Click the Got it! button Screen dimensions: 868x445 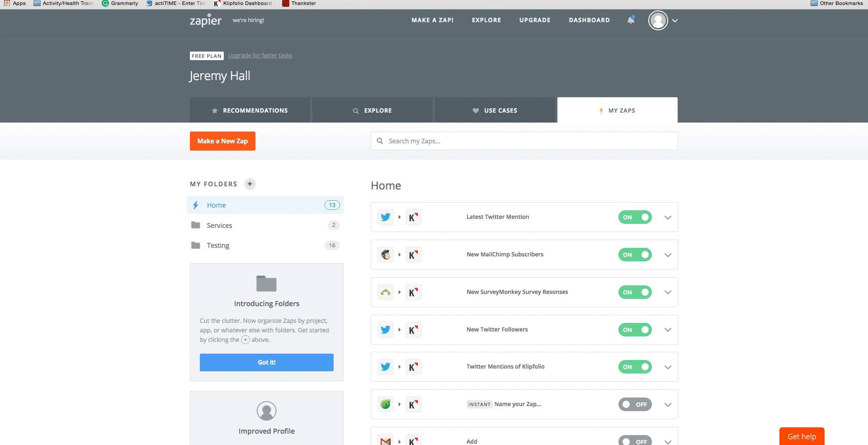coord(267,362)
